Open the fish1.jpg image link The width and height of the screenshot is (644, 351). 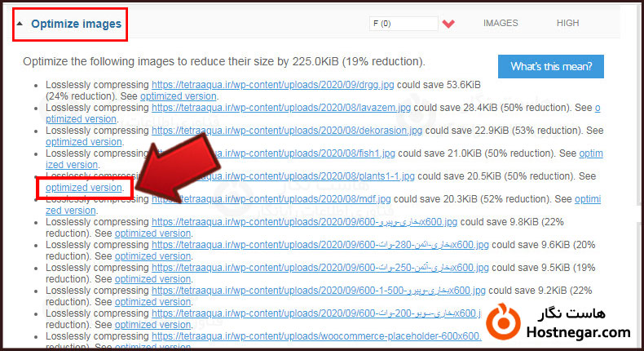point(274,153)
